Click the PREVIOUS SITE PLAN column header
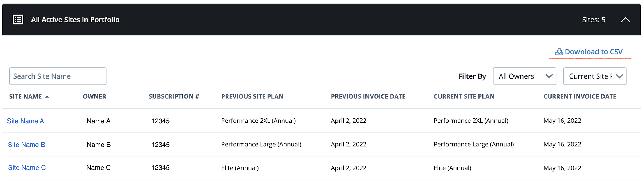 (x=252, y=96)
